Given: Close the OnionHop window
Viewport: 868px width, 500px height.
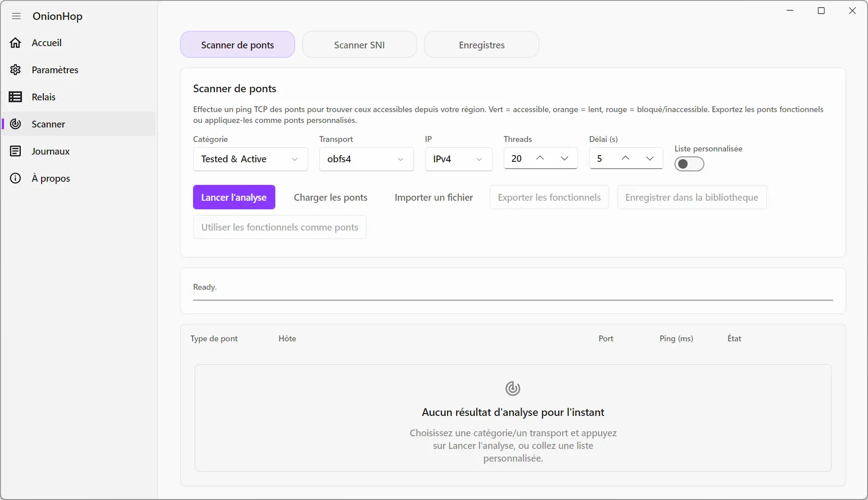Looking at the screenshot, I should tap(852, 11).
